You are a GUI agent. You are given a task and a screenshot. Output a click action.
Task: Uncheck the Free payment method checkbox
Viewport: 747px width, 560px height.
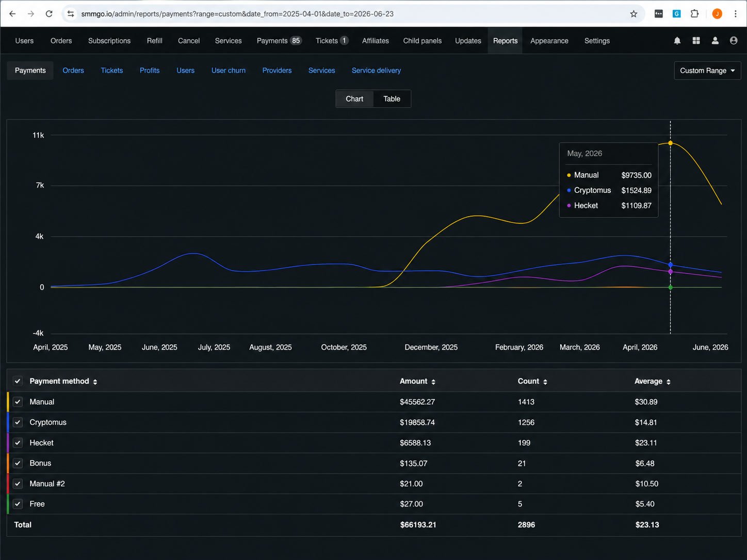[x=18, y=504]
